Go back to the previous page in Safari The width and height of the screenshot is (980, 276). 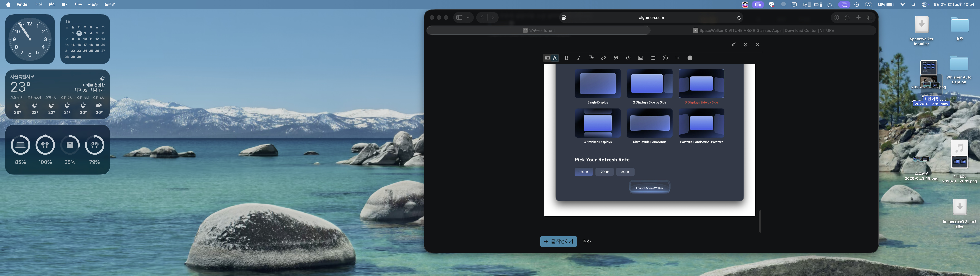click(482, 17)
